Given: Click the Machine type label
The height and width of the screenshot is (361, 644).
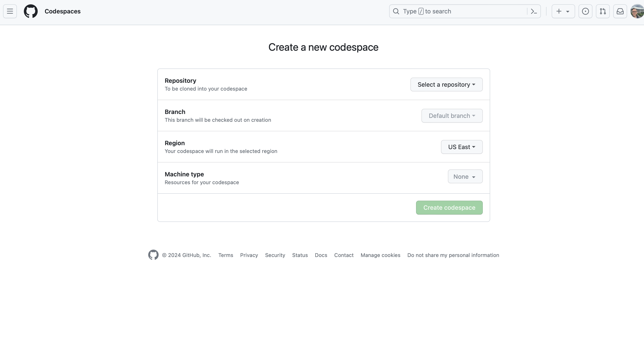Looking at the screenshot, I should (184, 174).
